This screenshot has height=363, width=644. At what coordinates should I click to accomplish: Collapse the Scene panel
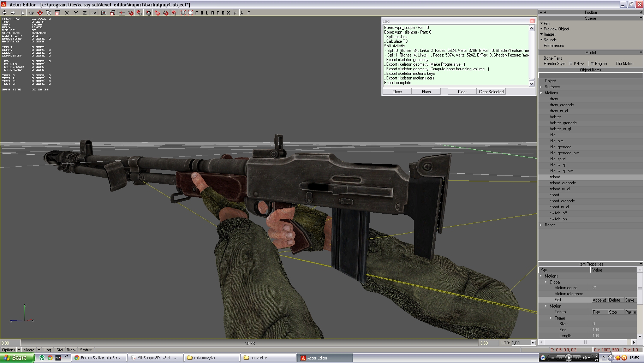pos(641,18)
